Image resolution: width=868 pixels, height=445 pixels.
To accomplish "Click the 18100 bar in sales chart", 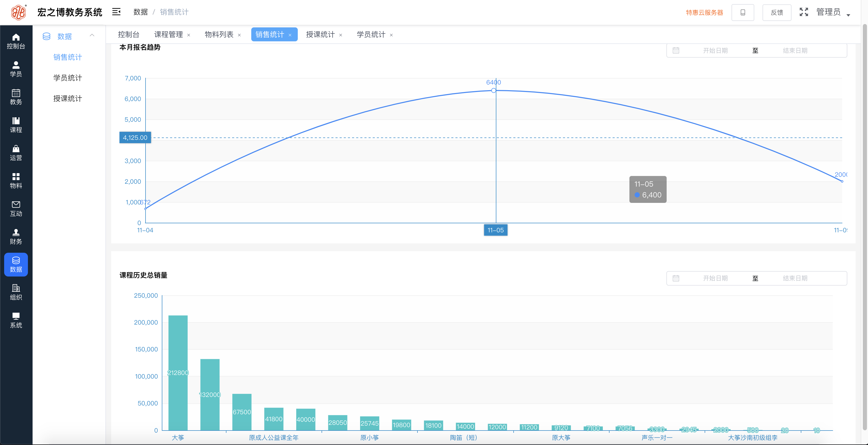I will [x=433, y=425].
